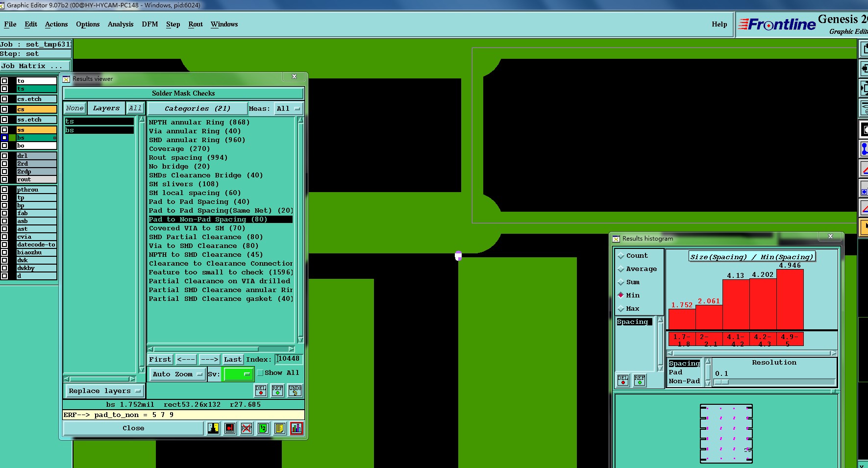The image size is (868, 468).
Task: Select 'SM slivers (108)' category
Action: pyautogui.click(x=184, y=184)
